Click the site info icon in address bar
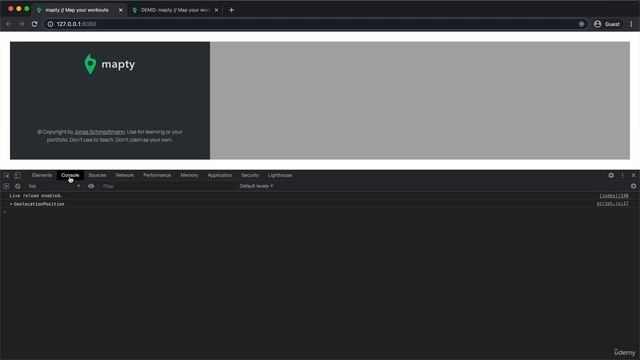Image resolution: width=640 pixels, height=360 pixels. coord(50,24)
